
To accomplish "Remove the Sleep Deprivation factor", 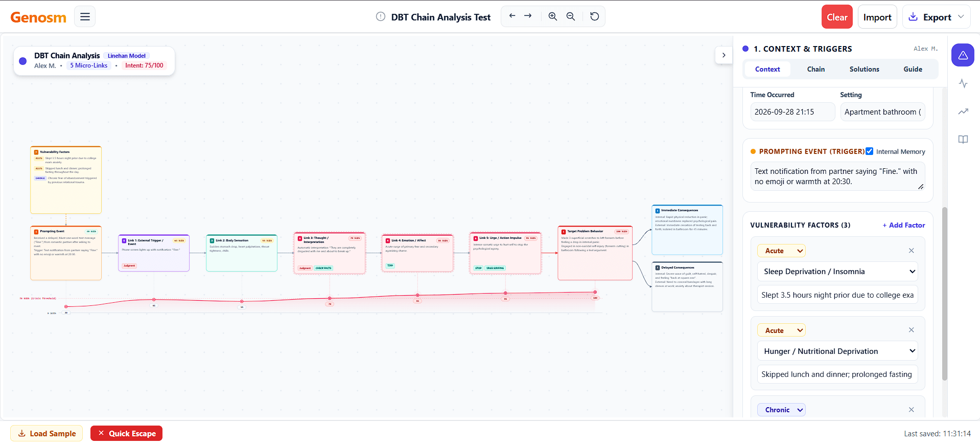I will [911, 251].
